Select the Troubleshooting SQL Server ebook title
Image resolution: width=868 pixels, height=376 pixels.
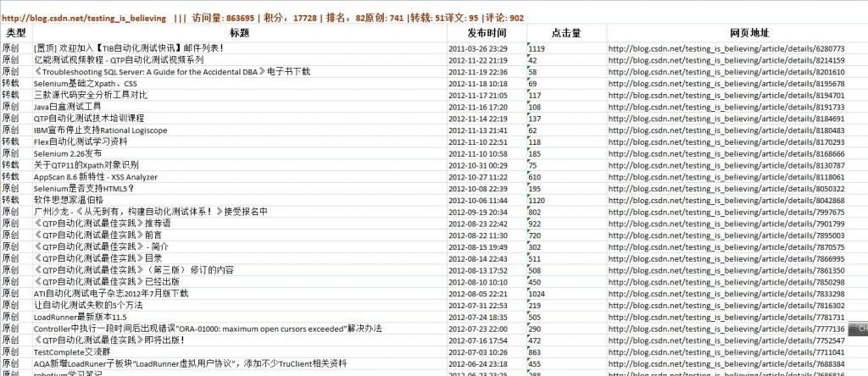click(240, 71)
